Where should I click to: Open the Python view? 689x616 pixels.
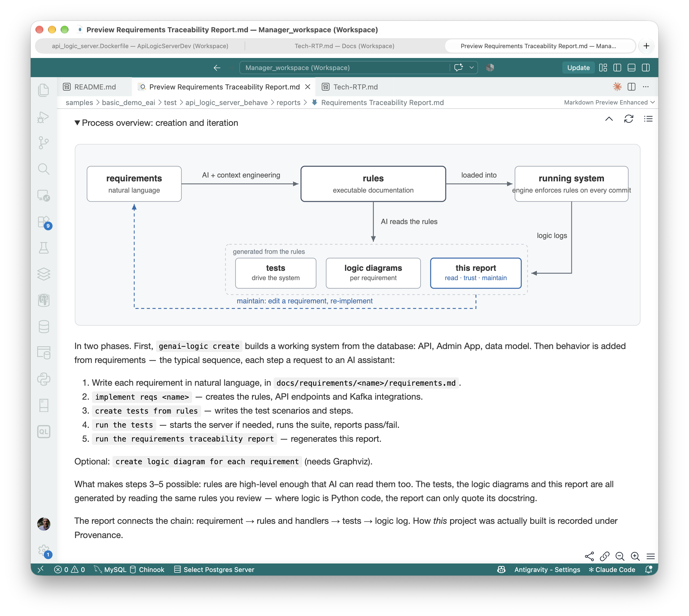click(x=43, y=379)
